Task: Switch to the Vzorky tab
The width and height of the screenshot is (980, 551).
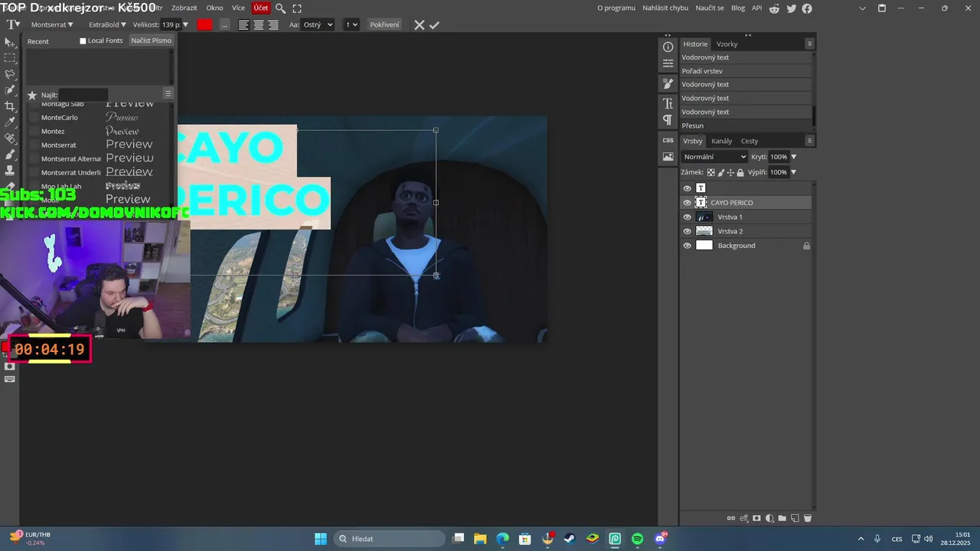Action: coord(727,44)
